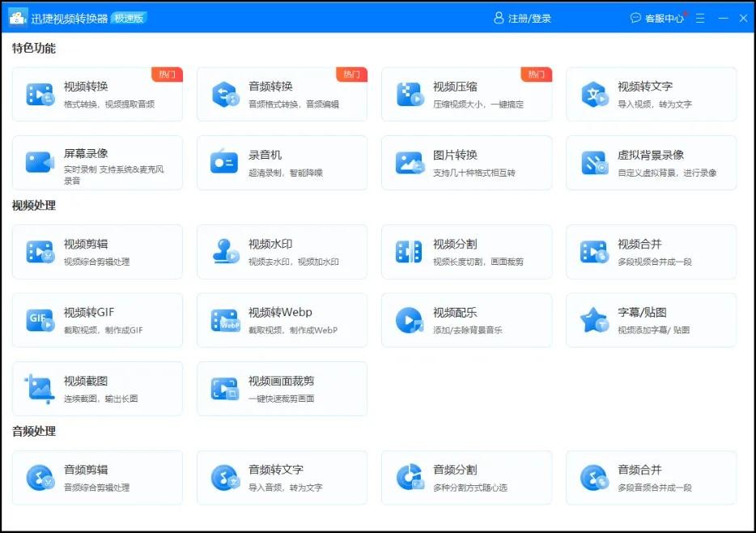The height and width of the screenshot is (533, 756).
Task: Open the 录音机 recorder icon
Action: pos(224,162)
